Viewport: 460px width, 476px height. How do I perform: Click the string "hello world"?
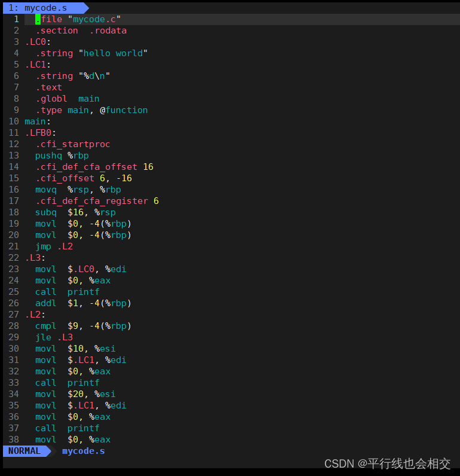tap(113, 53)
